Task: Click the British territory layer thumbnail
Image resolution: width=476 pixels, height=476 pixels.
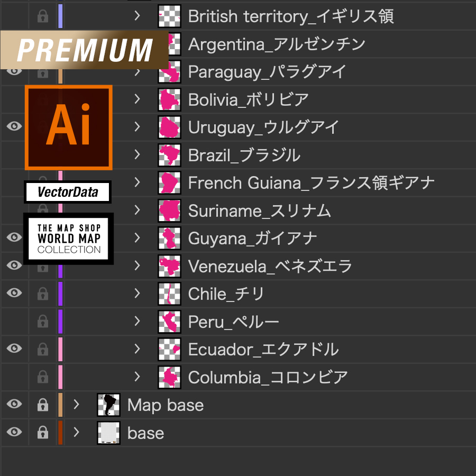Action: tap(169, 16)
